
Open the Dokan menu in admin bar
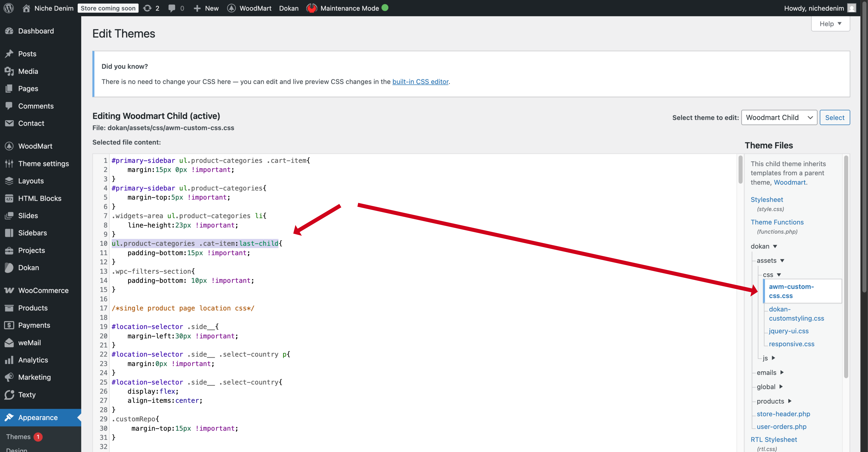(x=289, y=8)
